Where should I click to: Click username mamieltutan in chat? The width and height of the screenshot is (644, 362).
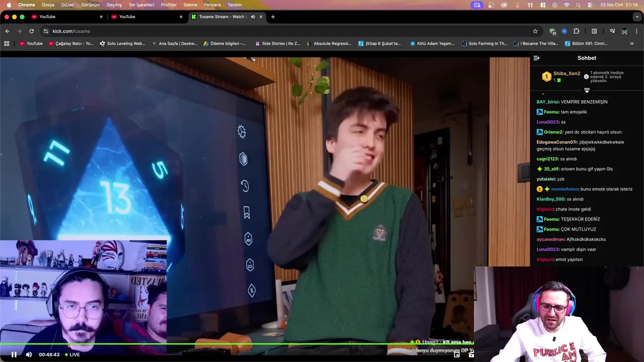point(565,189)
